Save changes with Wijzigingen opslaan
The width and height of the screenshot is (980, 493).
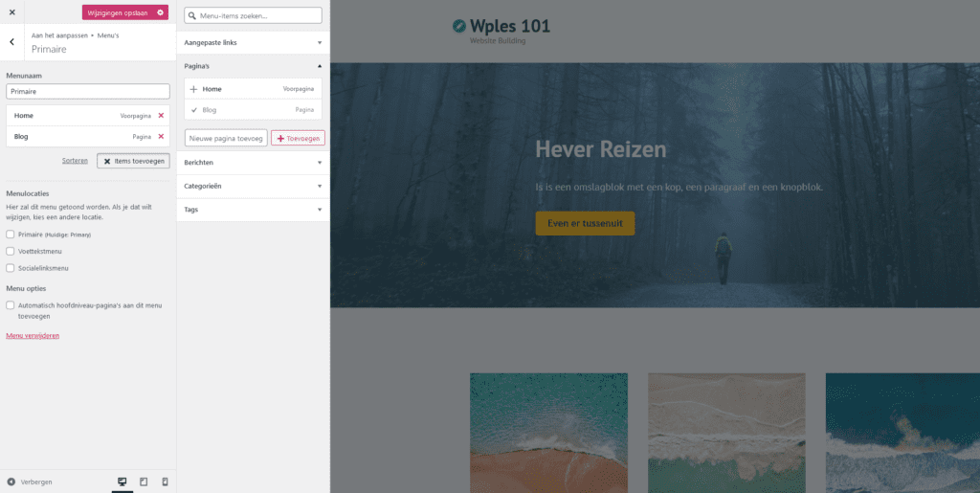pyautogui.click(x=118, y=12)
